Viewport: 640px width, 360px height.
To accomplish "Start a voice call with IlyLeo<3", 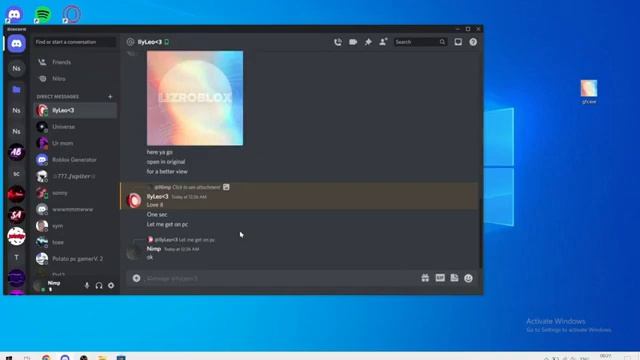I will coord(338,42).
